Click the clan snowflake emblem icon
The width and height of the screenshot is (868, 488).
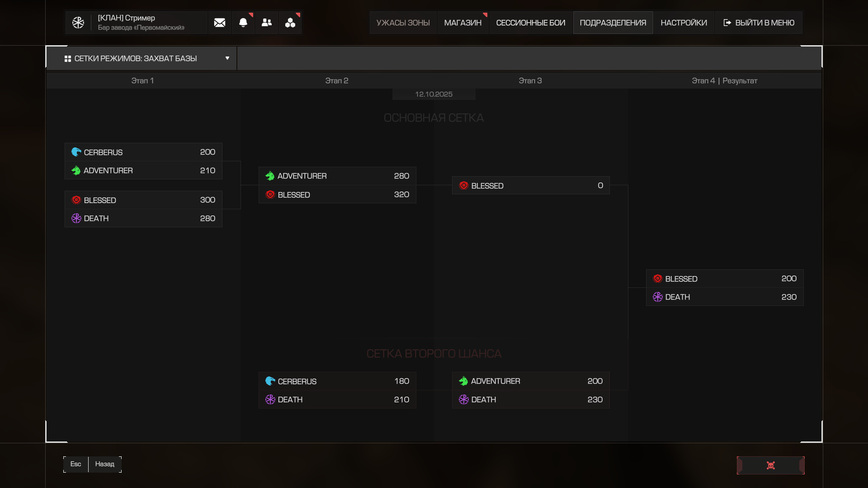78,23
